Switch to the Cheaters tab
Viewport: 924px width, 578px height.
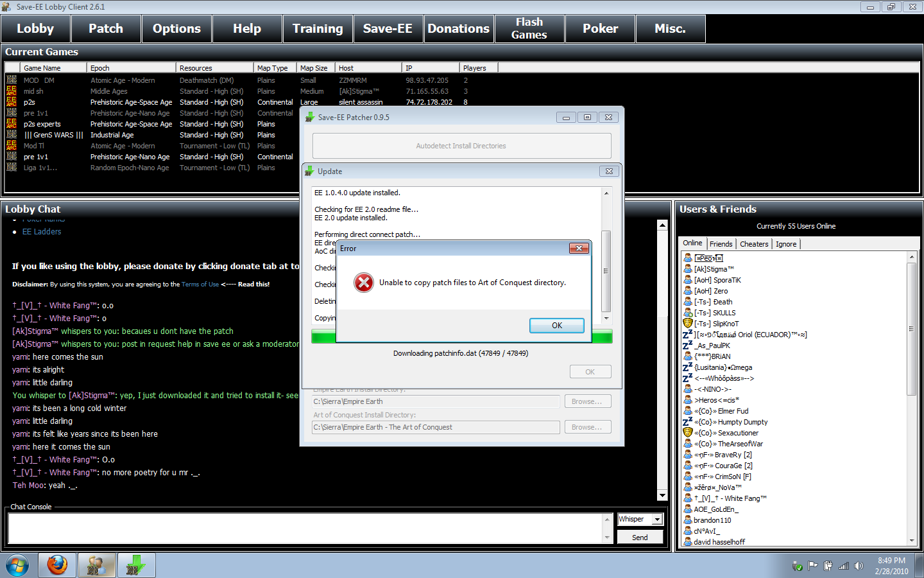pyautogui.click(x=753, y=244)
